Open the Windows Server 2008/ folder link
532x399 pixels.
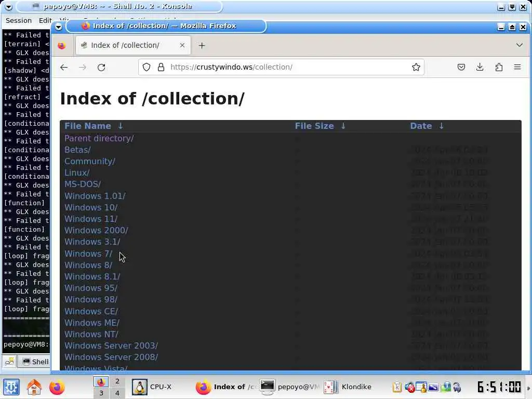[111, 357]
